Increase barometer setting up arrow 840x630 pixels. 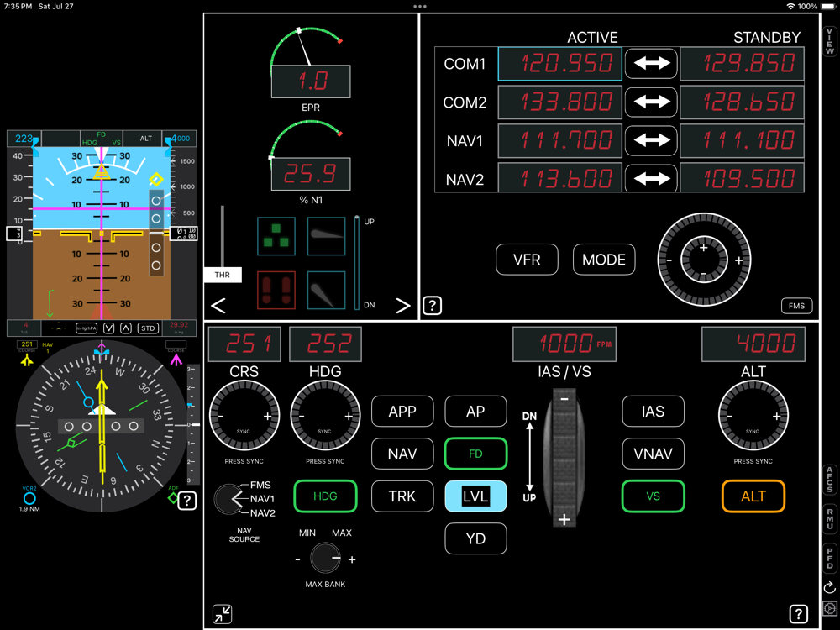pyautogui.click(x=126, y=328)
